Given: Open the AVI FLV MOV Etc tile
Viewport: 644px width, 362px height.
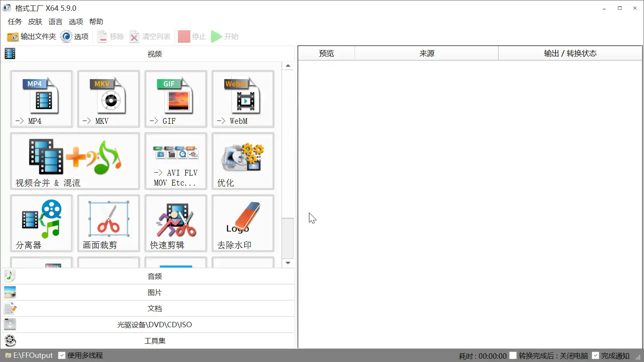Looking at the screenshot, I should click(176, 161).
